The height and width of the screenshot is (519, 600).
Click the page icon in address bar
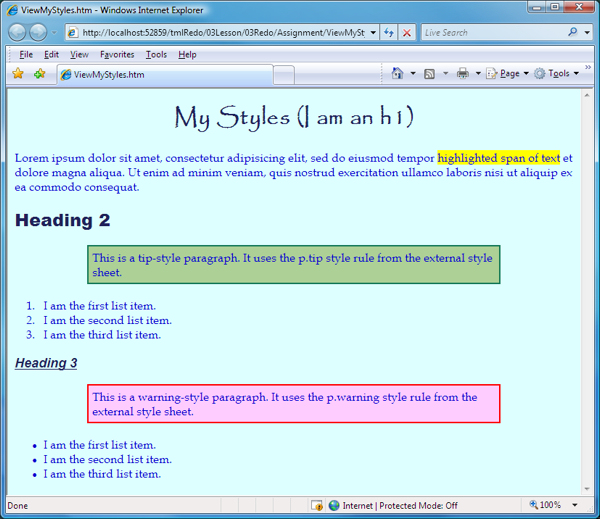pyautogui.click(x=73, y=33)
